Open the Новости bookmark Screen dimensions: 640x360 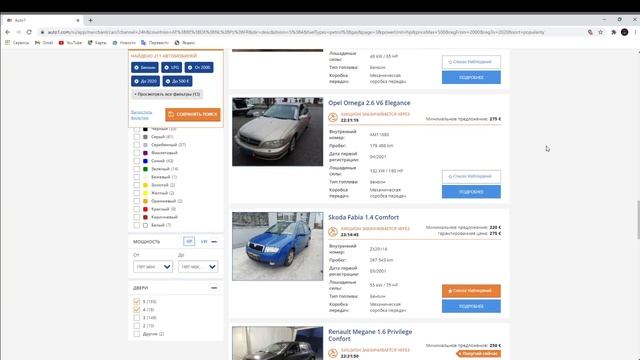124,42
